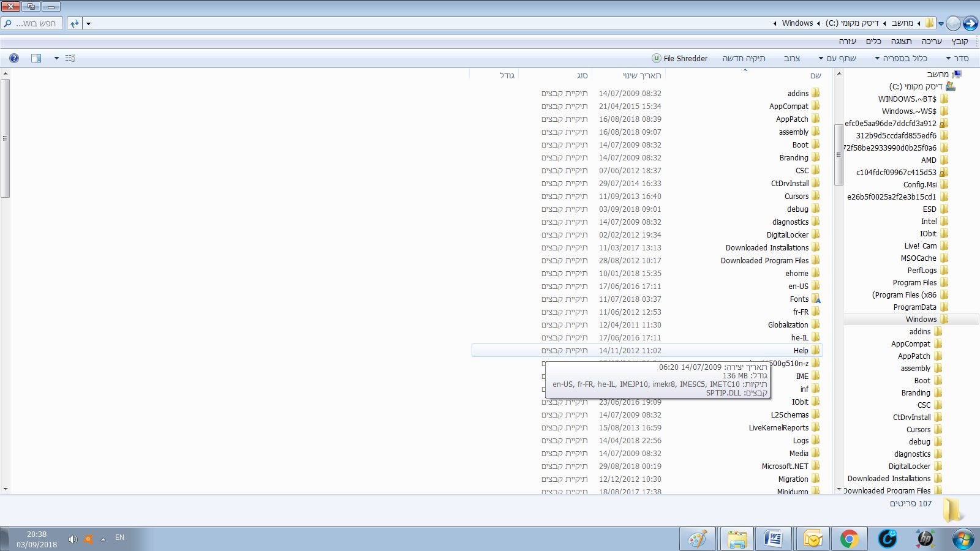Screen dimensions: 980x551
Task: Open Windows Start orb button
Action: point(963,539)
